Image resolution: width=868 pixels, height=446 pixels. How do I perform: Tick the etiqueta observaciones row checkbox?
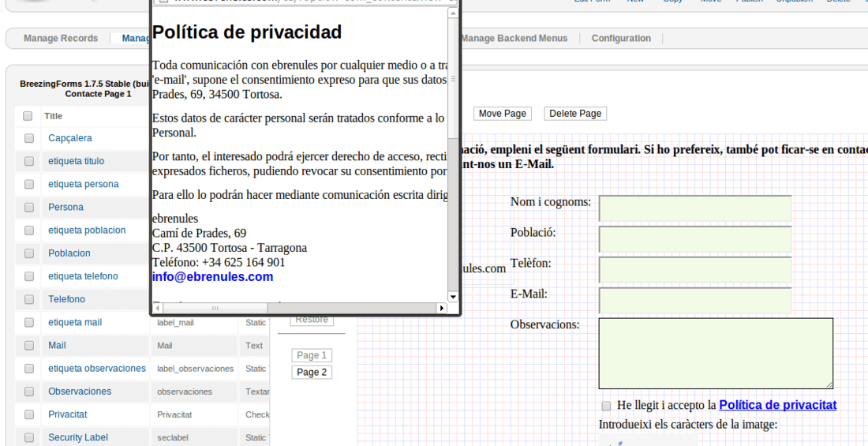pyautogui.click(x=28, y=368)
